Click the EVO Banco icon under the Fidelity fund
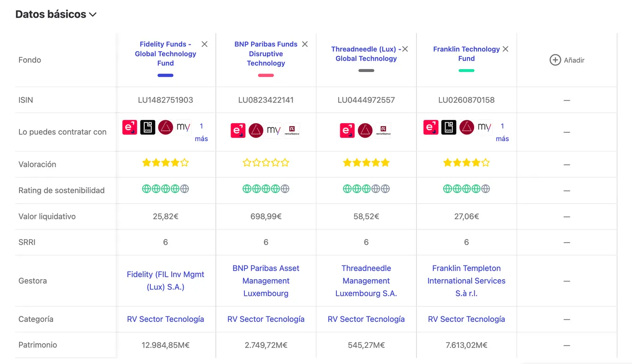This screenshot has height=364, width=632. 148,127
